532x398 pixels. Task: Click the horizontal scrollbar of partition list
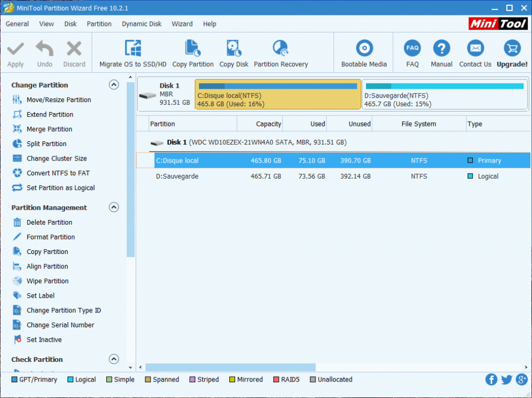pos(230,367)
